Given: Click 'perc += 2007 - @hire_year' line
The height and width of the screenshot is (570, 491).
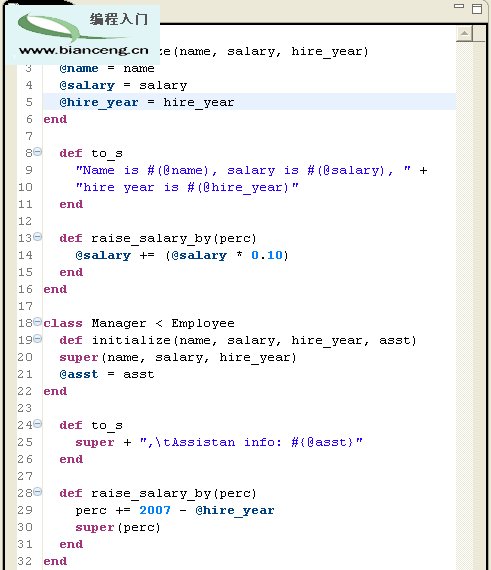Looking at the screenshot, I should (x=175, y=511).
